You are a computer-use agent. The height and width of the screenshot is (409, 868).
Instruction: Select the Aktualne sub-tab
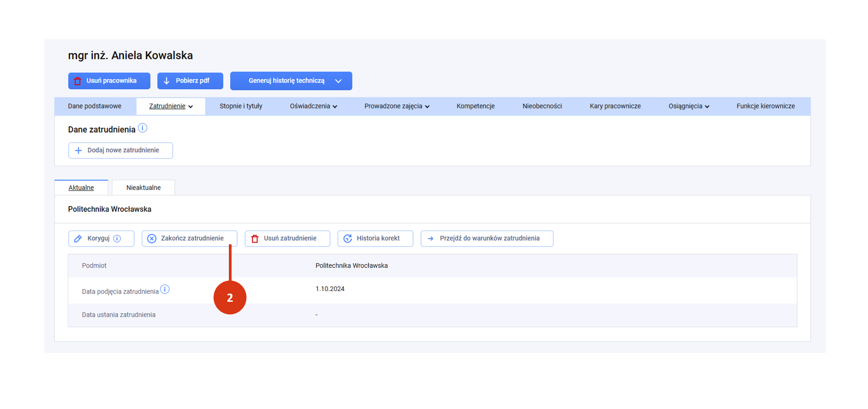pos(81,188)
